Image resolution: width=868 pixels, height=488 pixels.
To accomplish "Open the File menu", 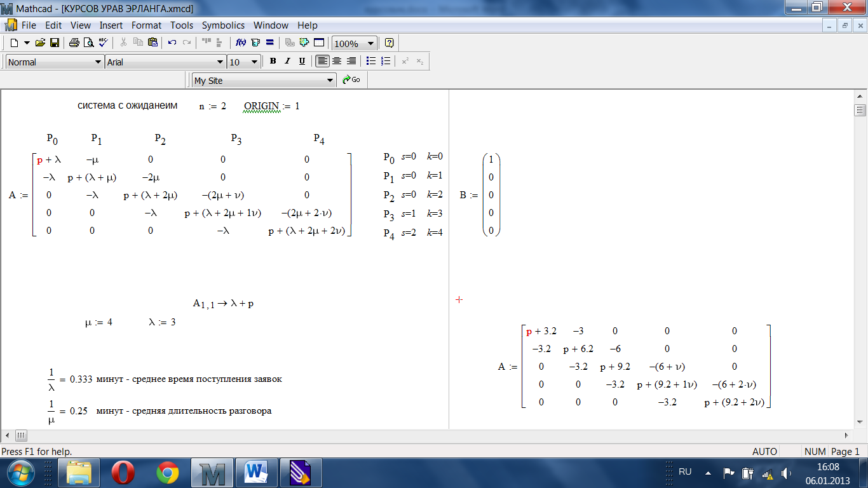I will point(29,25).
